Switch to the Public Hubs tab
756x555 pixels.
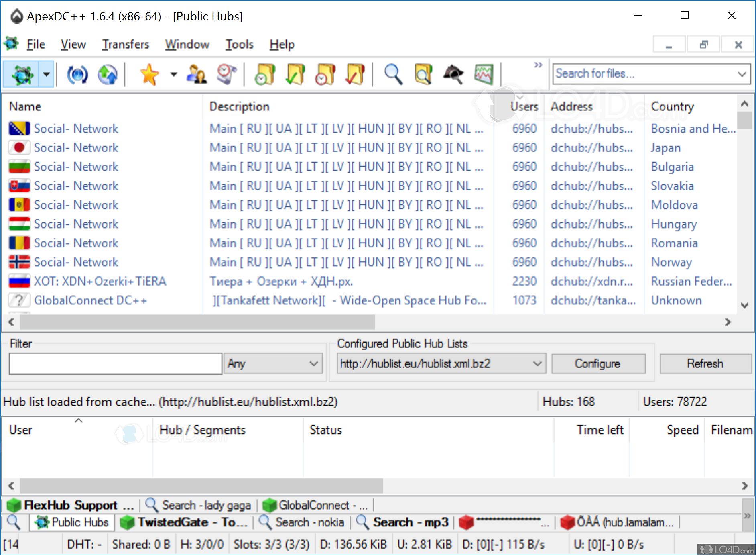(72, 522)
